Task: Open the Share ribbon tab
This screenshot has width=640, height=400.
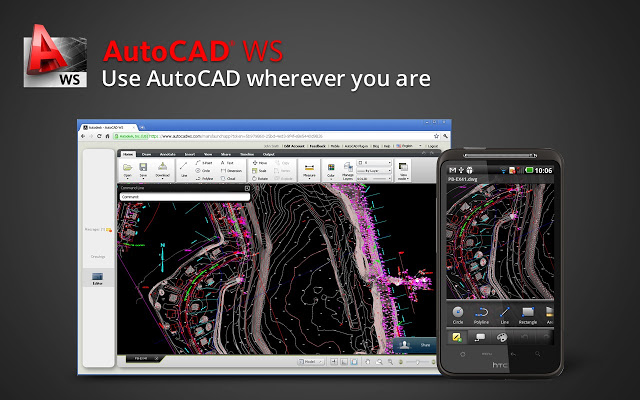Action: [226, 154]
